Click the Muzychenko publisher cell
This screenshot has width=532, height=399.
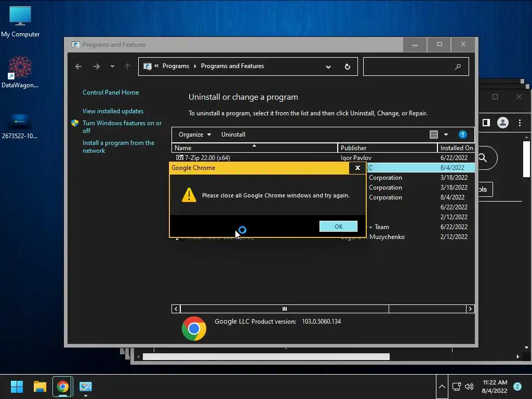coord(387,237)
